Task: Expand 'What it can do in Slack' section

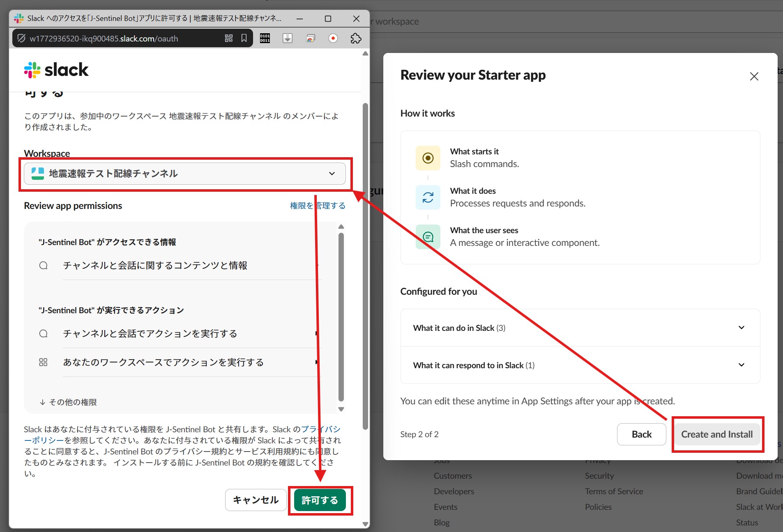Action: [580, 328]
